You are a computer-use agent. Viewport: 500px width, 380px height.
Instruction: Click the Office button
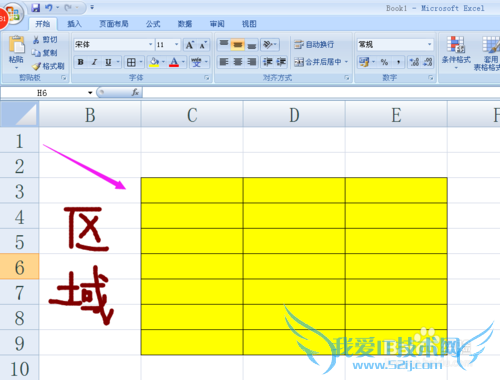[13, 13]
